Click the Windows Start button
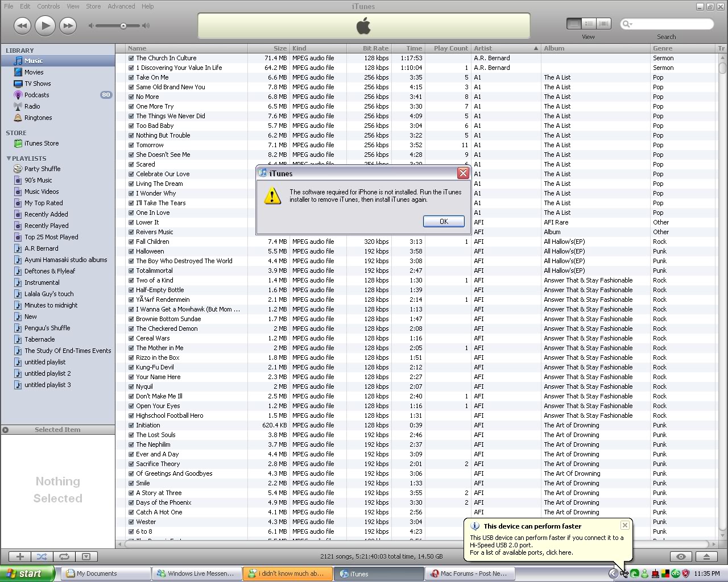 27,573
